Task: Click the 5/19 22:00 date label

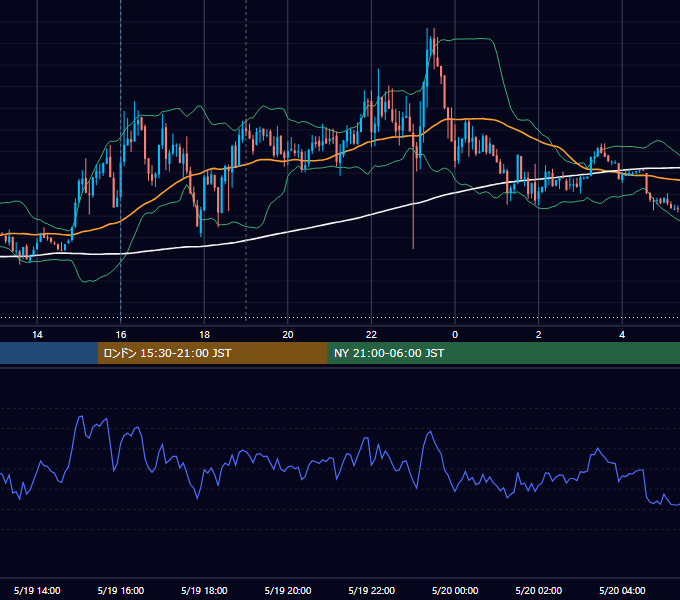Action: pos(372,590)
